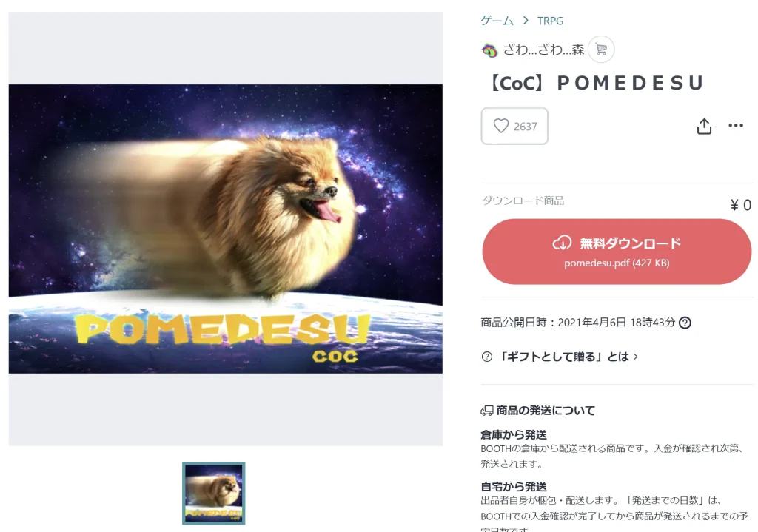Click the heart like icon

click(x=501, y=126)
